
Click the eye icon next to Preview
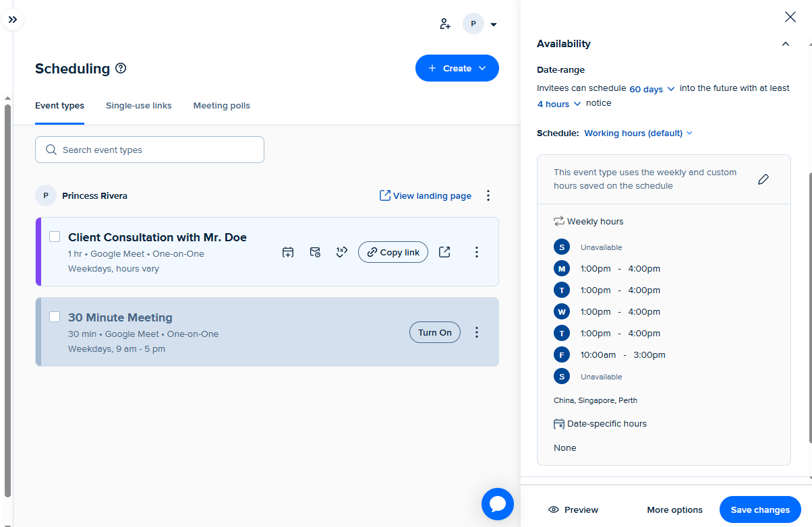pos(554,509)
